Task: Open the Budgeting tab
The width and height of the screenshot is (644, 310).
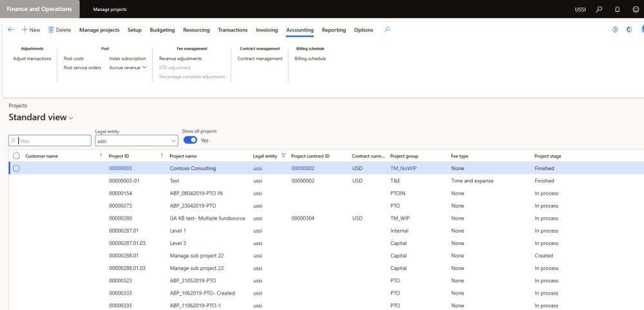Action: pos(162,30)
